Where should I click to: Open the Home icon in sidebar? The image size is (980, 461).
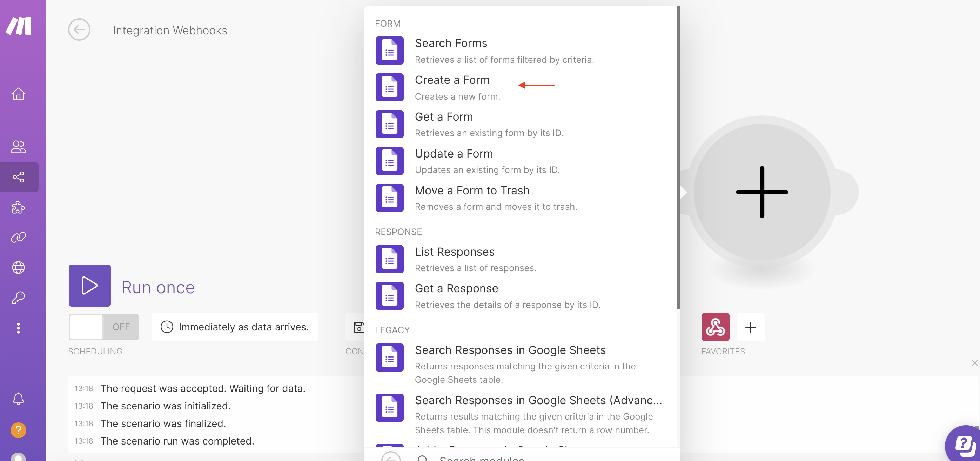[18, 94]
